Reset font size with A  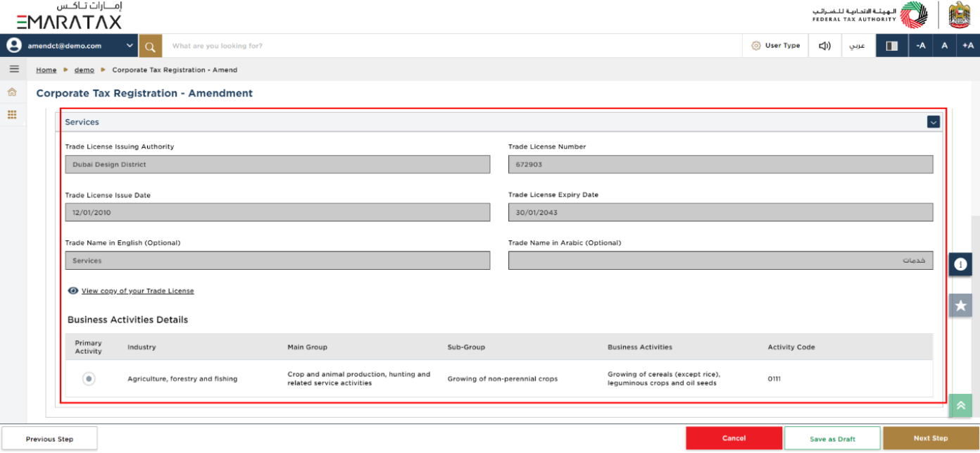(x=944, y=46)
